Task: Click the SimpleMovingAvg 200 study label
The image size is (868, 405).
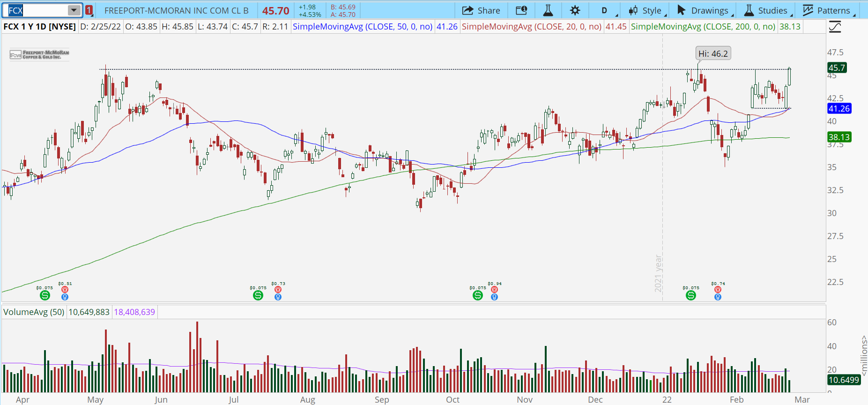Action: click(x=703, y=27)
